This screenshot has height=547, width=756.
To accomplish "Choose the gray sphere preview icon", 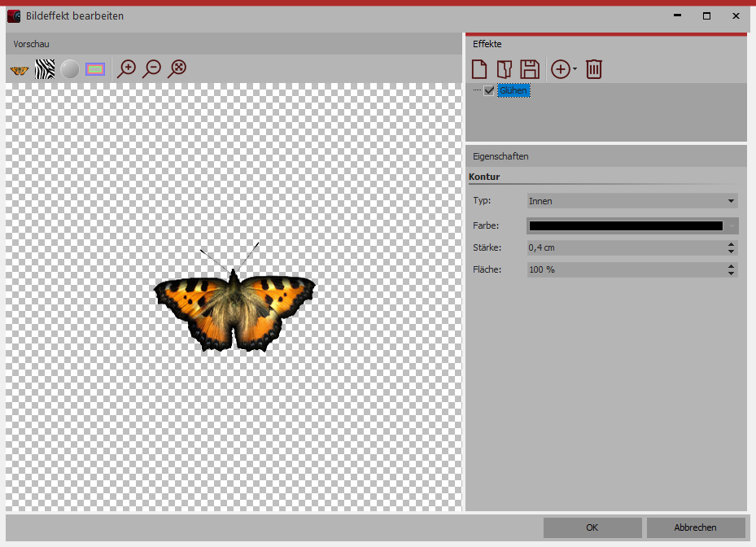I will (x=70, y=70).
